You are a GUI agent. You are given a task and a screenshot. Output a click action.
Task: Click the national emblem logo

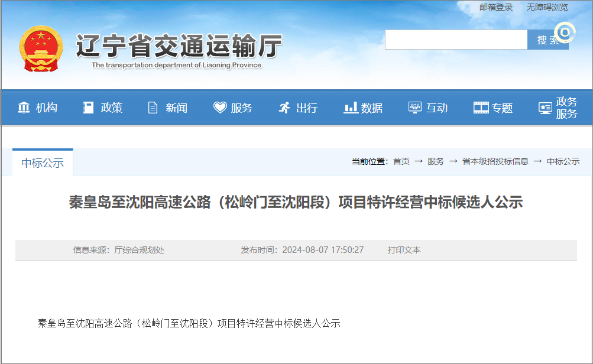(40, 48)
